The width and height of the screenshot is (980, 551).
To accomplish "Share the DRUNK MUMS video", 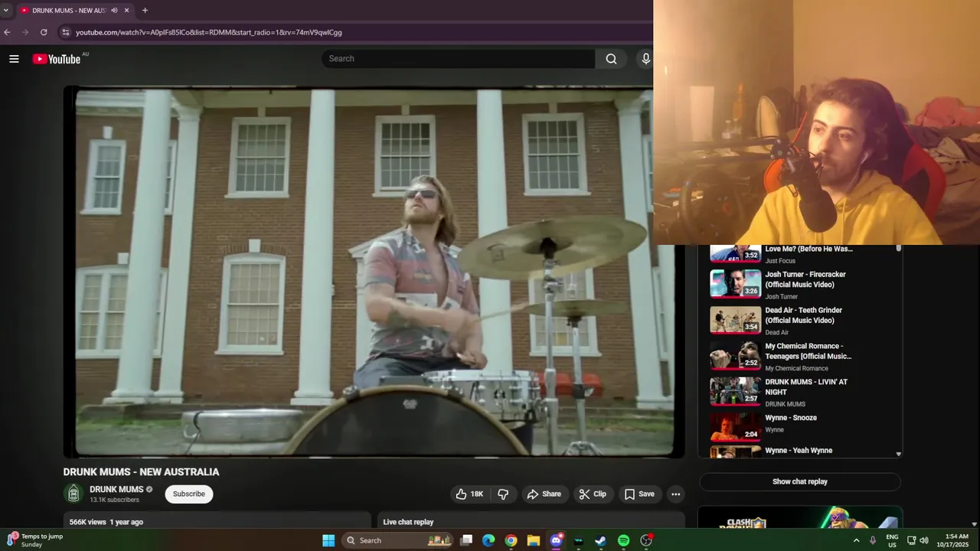I will pos(544,494).
